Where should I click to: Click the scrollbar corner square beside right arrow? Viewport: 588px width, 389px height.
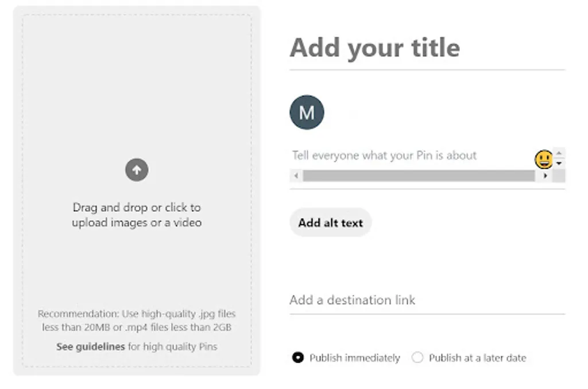(x=559, y=176)
